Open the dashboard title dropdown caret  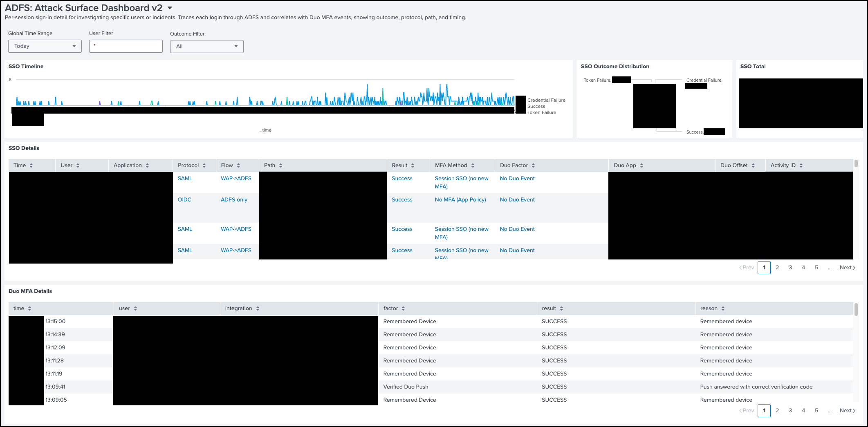point(170,8)
